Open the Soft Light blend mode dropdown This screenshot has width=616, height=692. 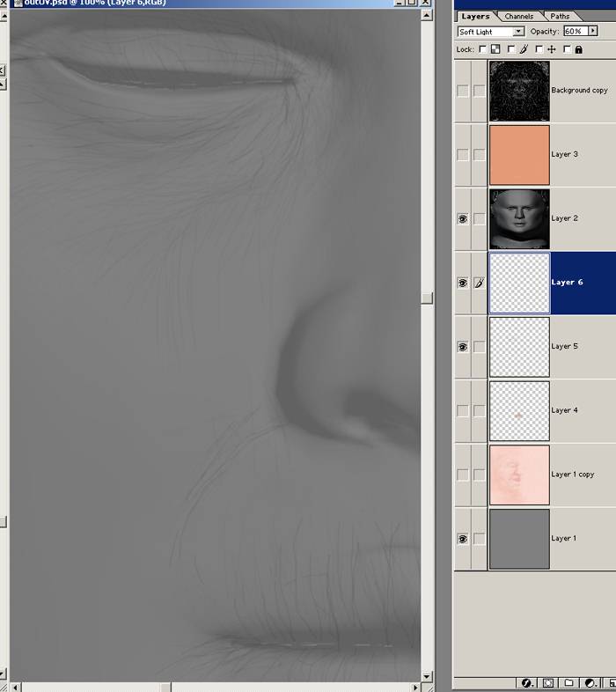491,32
